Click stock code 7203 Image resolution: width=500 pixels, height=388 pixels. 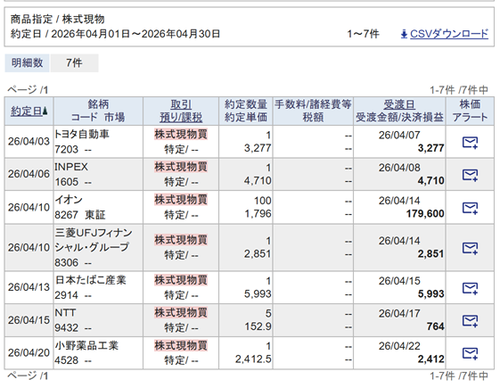click(x=67, y=149)
